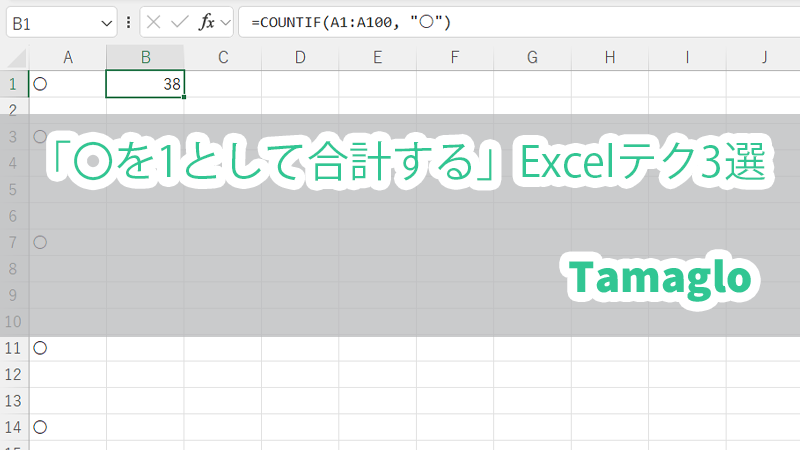Select cell A11 with the circle mark
The width and height of the screenshot is (800, 450).
pyautogui.click(x=68, y=348)
